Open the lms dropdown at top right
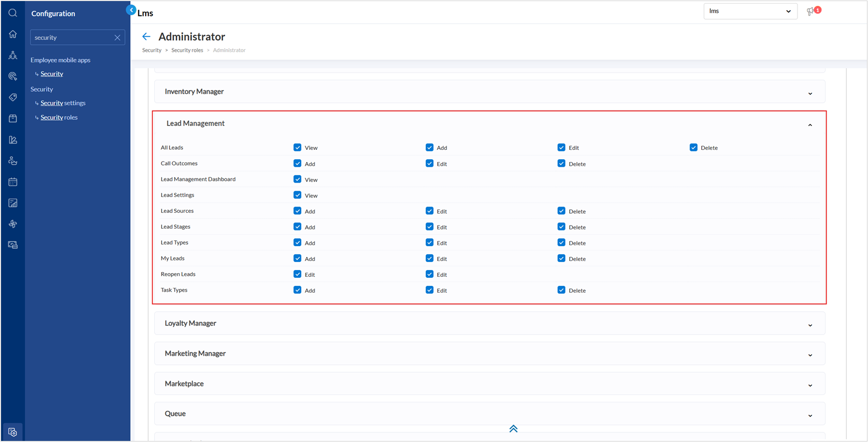 [750, 11]
